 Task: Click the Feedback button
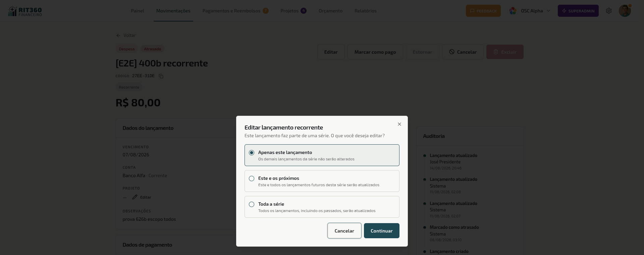tap(483, 11)
